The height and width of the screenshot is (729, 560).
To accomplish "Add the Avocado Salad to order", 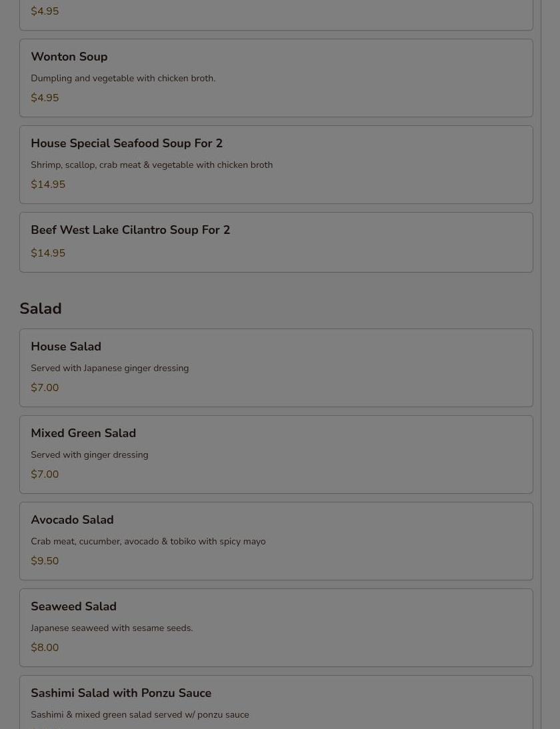I will tap(72, 520).
